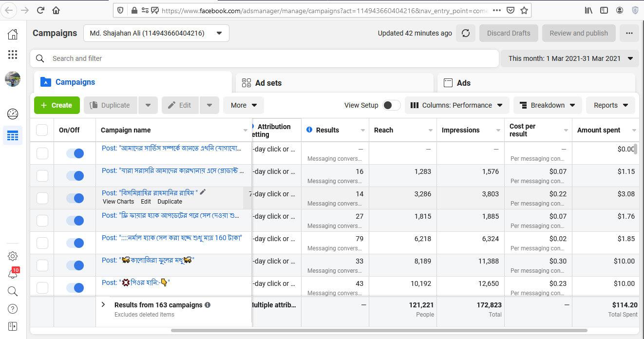Turn off the first campaign's On/Off switch
644x339 pixels.
75,153
